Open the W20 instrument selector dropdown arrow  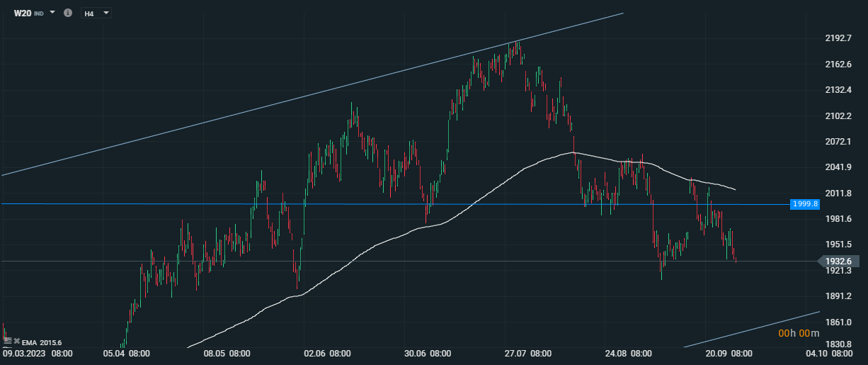pos(52,13)
